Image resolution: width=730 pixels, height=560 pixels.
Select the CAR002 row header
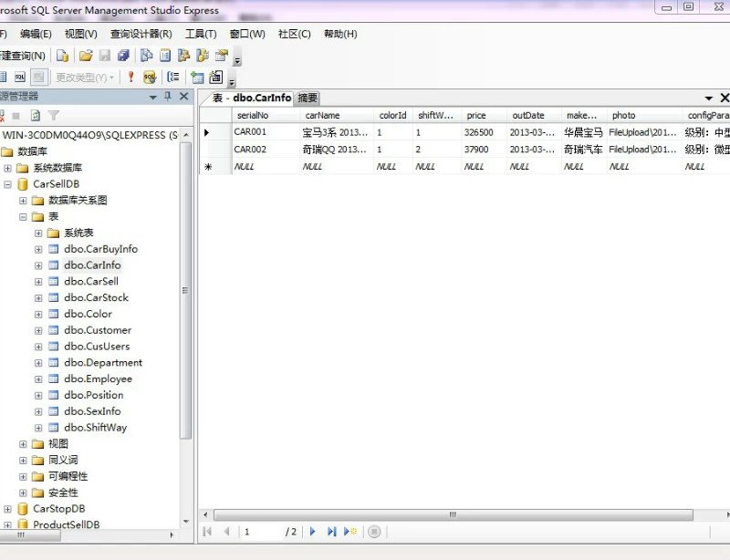[x=215, y=150]
